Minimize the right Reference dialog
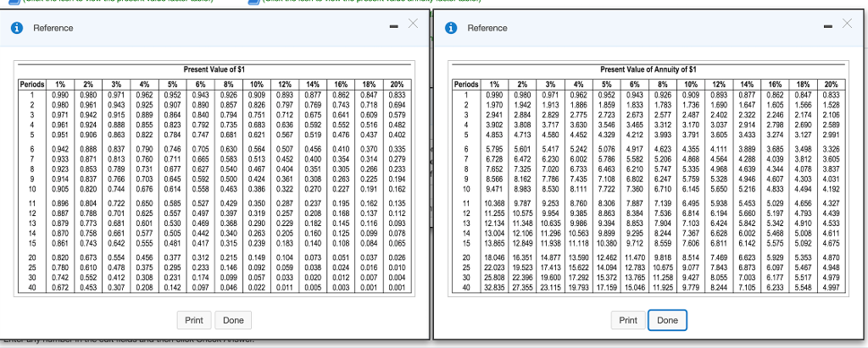The image size is (868, 348). click(830, 26)
